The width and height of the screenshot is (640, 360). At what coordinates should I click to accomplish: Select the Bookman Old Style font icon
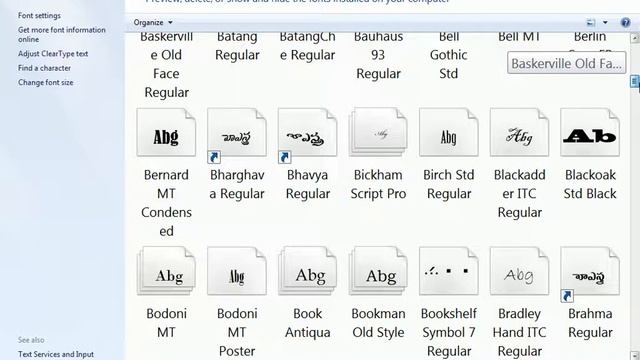click(x=378, y=271)
